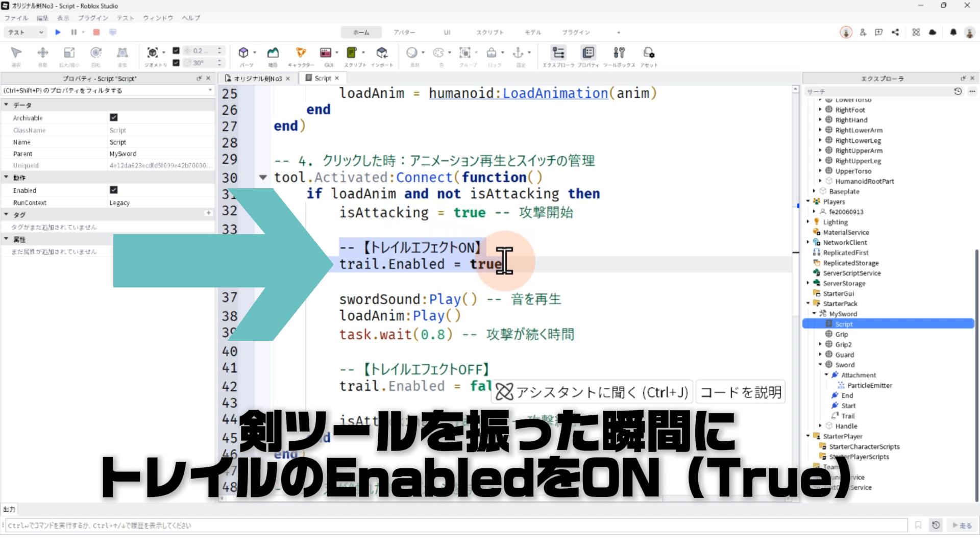Switch to the スクリプト ribbon tab

point(489,32)
